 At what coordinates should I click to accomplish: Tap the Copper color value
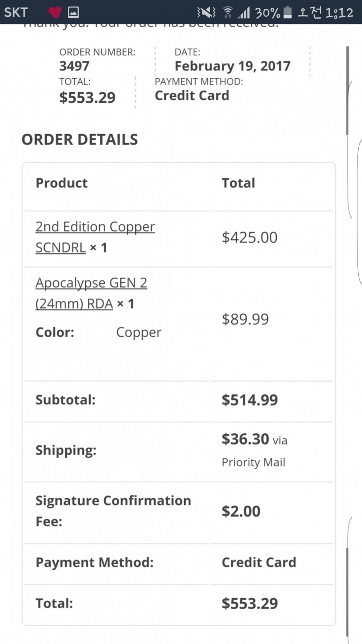(x=139, y=333)
